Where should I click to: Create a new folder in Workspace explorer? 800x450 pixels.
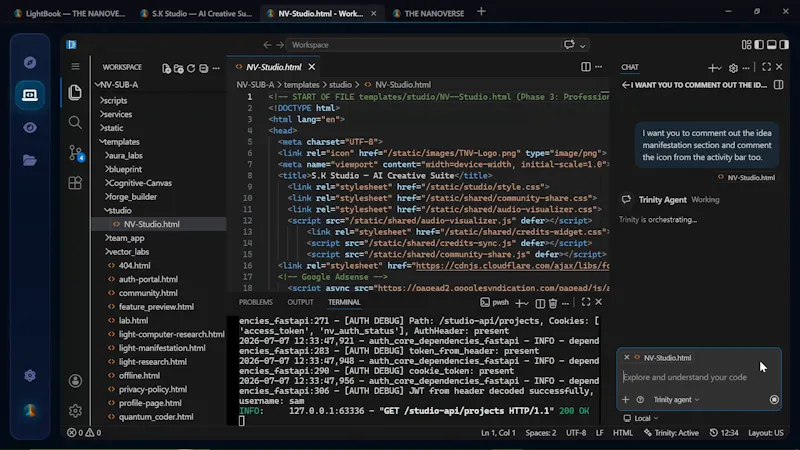coord(179,68)
